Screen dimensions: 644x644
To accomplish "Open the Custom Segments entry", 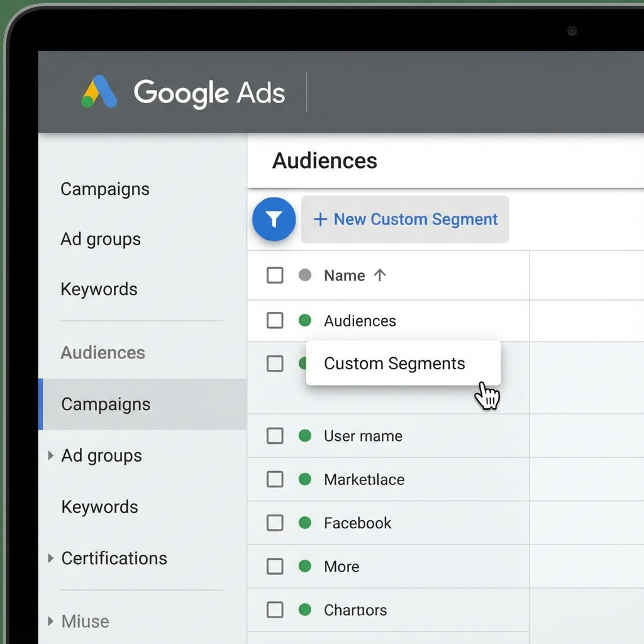I will [x=394, y=364].
